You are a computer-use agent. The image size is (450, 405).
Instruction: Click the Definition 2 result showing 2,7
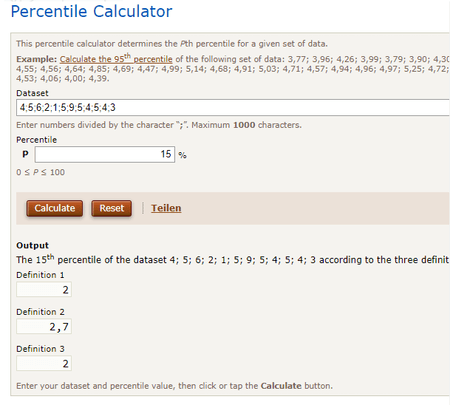[44, 327]
